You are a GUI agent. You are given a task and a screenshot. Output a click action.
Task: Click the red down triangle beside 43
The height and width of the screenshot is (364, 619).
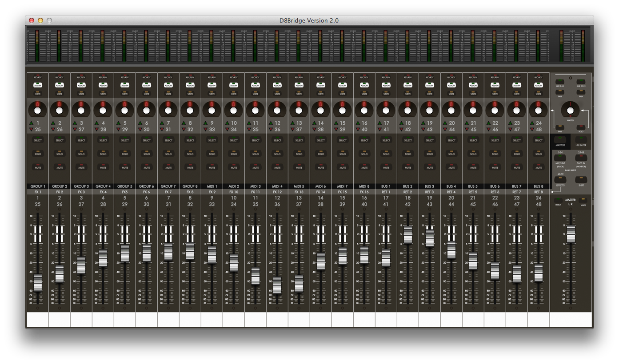(423, 130)
